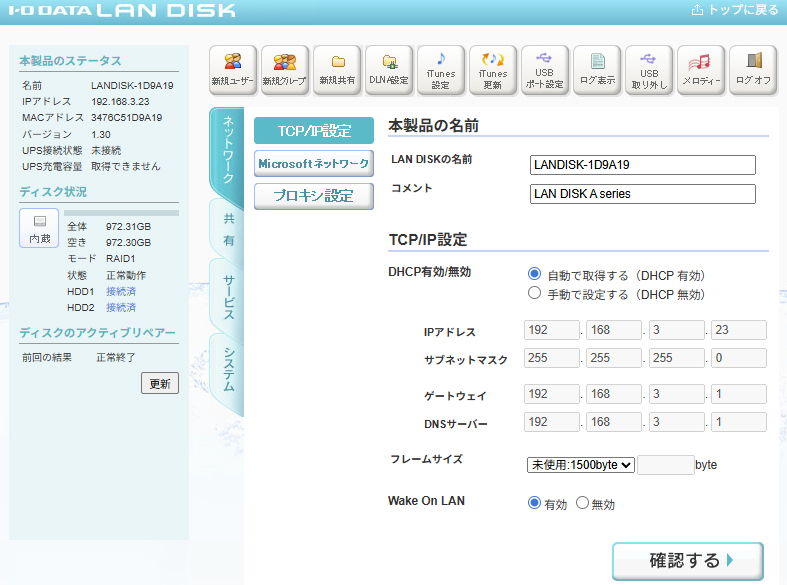Open the Microsoftネットワーク menu item
The image size is (787, 585).
pos(314,164)
